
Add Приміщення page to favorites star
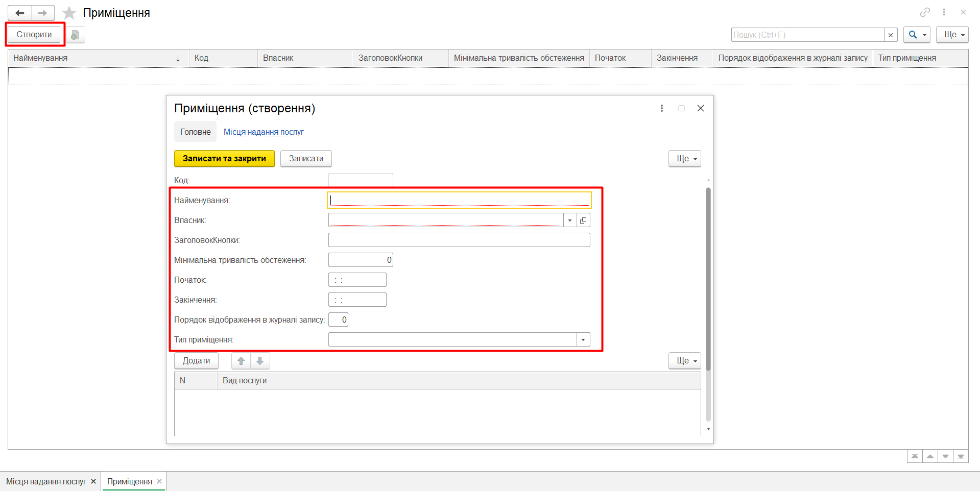69,13
